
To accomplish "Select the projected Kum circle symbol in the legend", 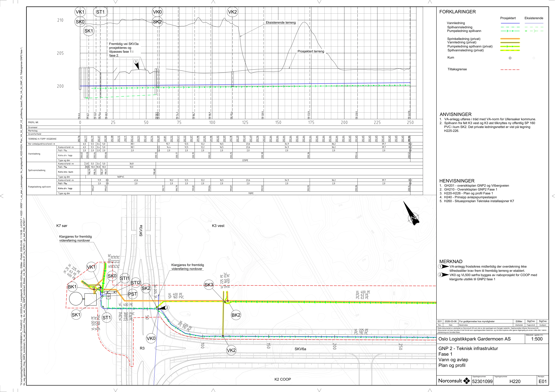I will (510, 58).
